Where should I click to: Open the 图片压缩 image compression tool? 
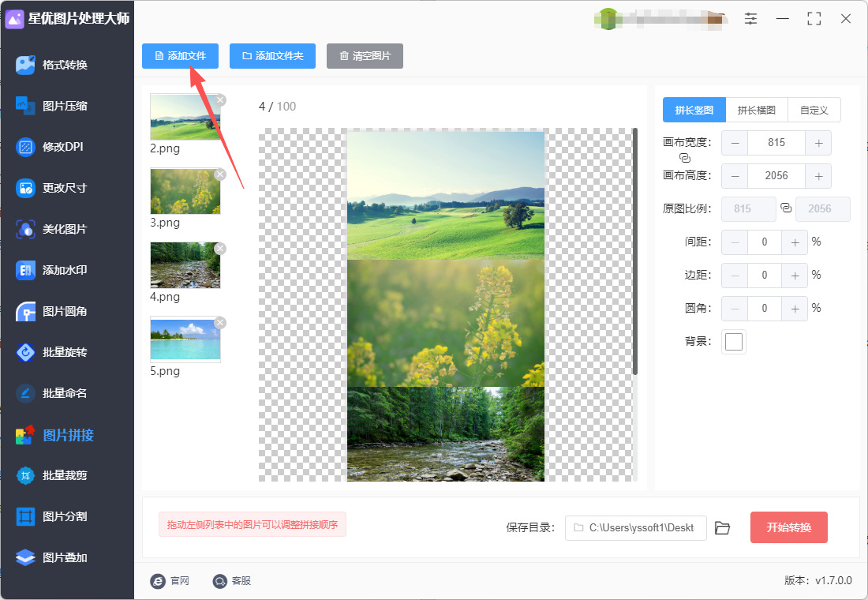(52, 106)
